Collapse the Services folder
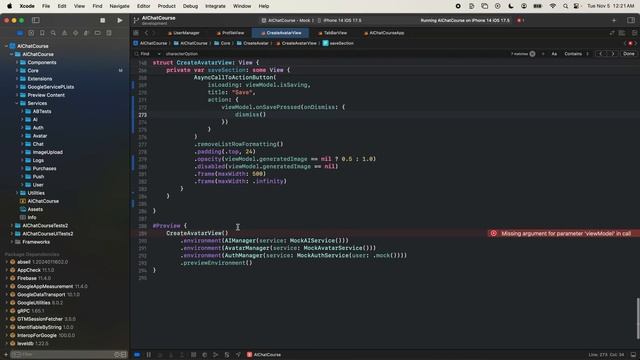The image size is (640, 360). pos(17,103)
